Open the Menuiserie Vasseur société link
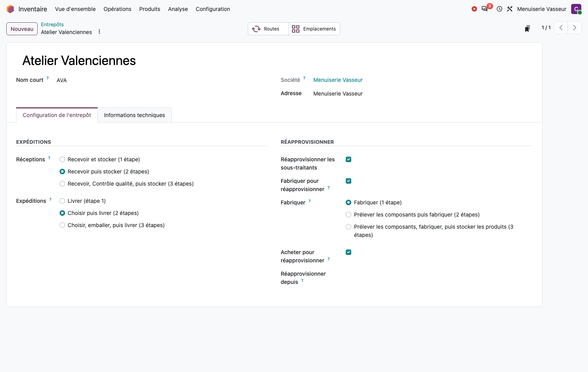Viewport: 588px width, 372px height. pyautogui.click(x=338, y=80)
